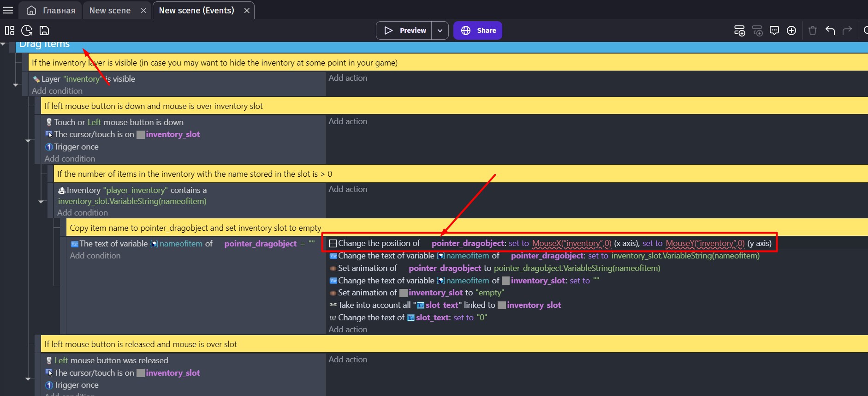The image size is (868, 396).
Task: Undo the last change
Action: (x=830, y=30)
